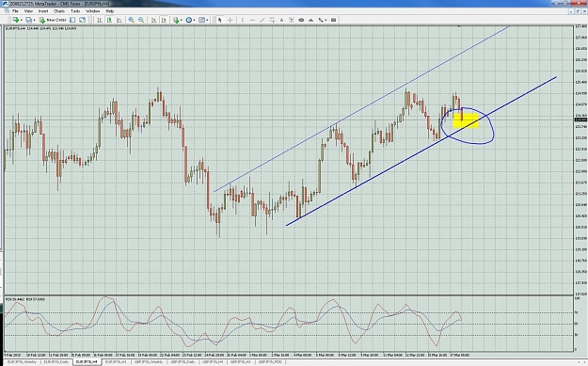Screen dimensions: 588x366
Task: Select the Horizontal Line drawing tool
Action: [252, 20]
